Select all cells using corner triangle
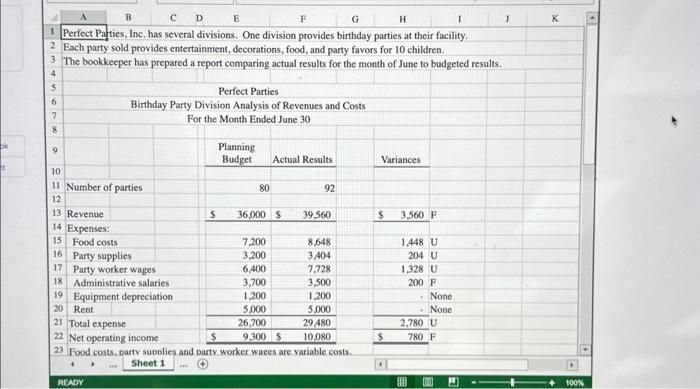The height and width of the screenshot is (389, 700). pos(54,17)
